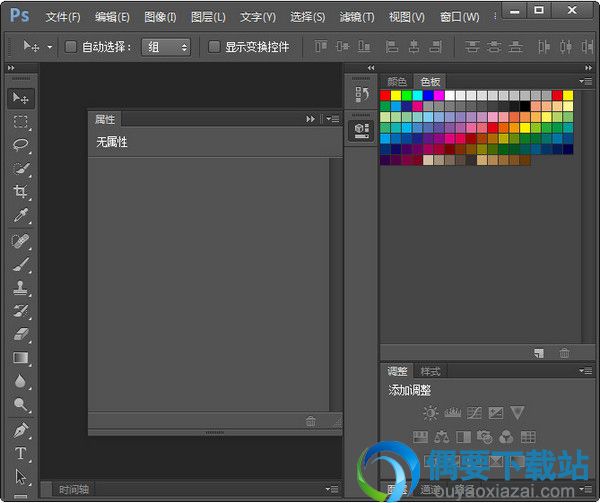Add a Photo Filter adjustment
The width and height of the screenshot is (600, 503).
[485, 437]
